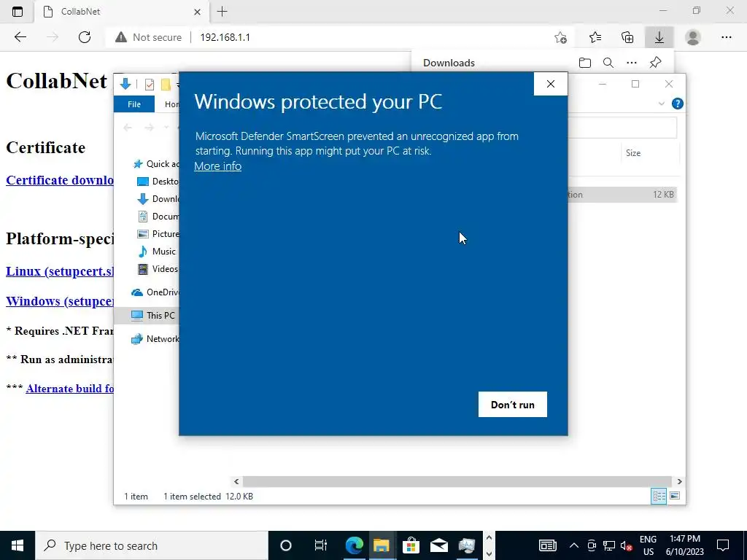Close the Windows protected your PC dialog

pyautogui.click(x=551, y=84)
